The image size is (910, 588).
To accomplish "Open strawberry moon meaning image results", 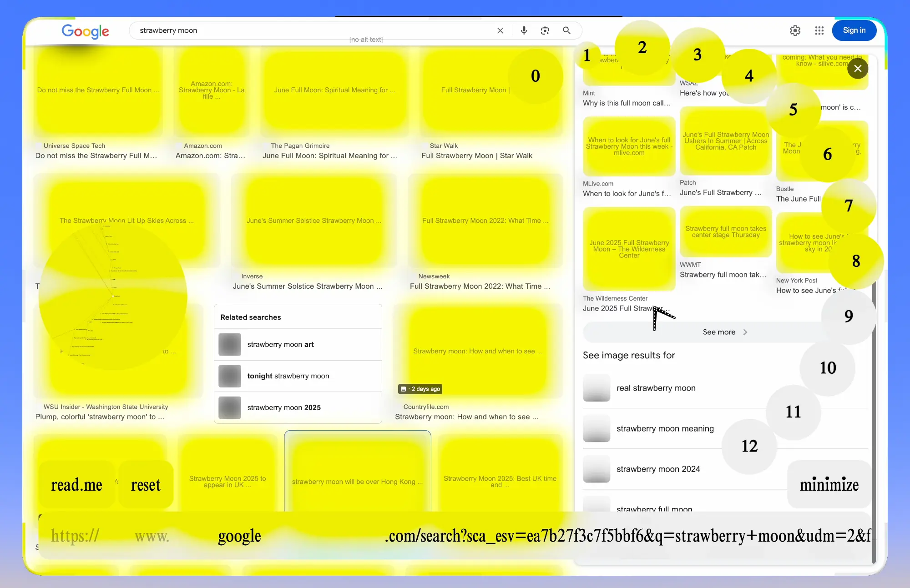I will [665, 428].
